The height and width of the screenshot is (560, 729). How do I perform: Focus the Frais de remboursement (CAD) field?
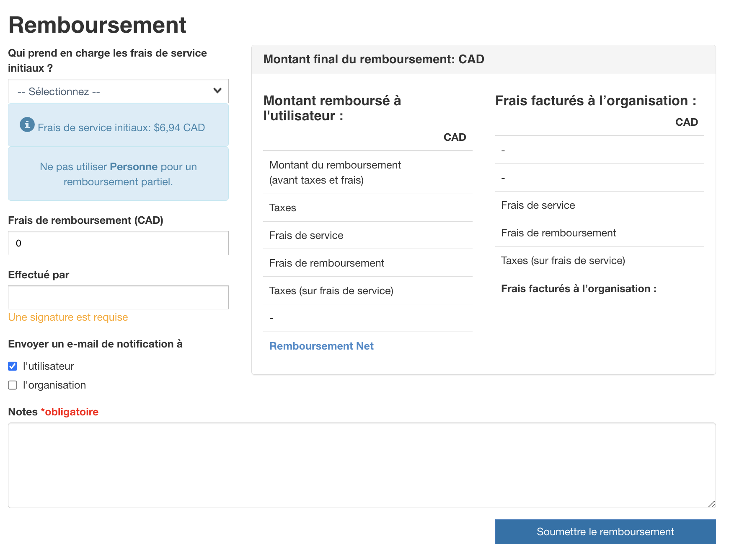pyautogui.click(x=118, y=243)
